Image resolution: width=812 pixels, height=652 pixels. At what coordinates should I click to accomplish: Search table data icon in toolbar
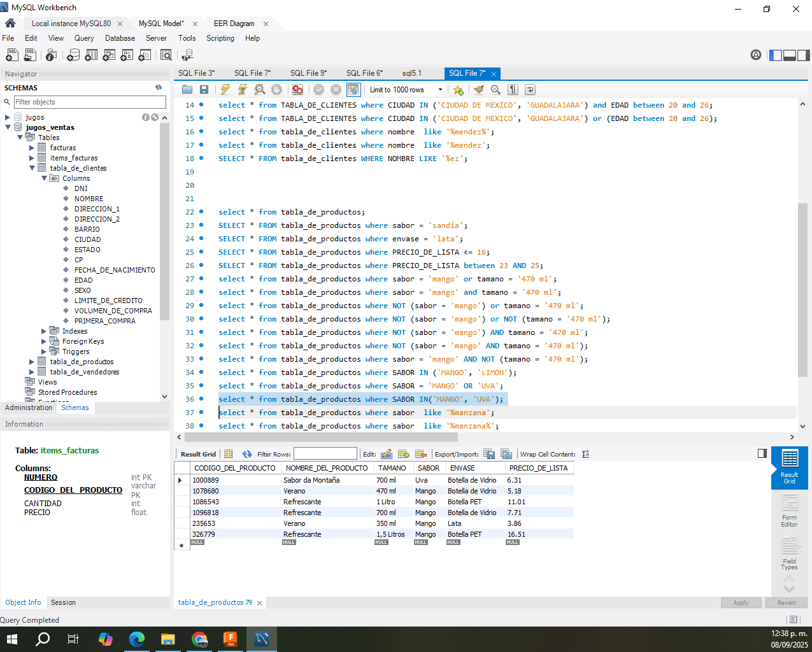pos(166,55)
